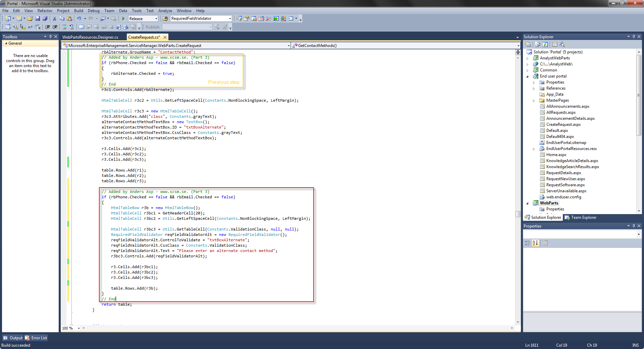Click Solution Explorer's Properties icon
The image size is (644, 349).
528,44
